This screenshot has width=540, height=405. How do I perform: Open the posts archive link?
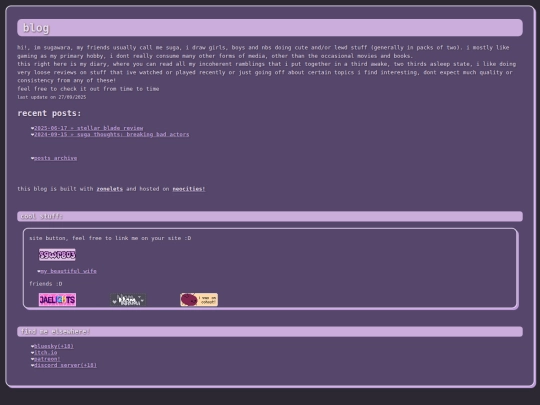tap(55, 158)
